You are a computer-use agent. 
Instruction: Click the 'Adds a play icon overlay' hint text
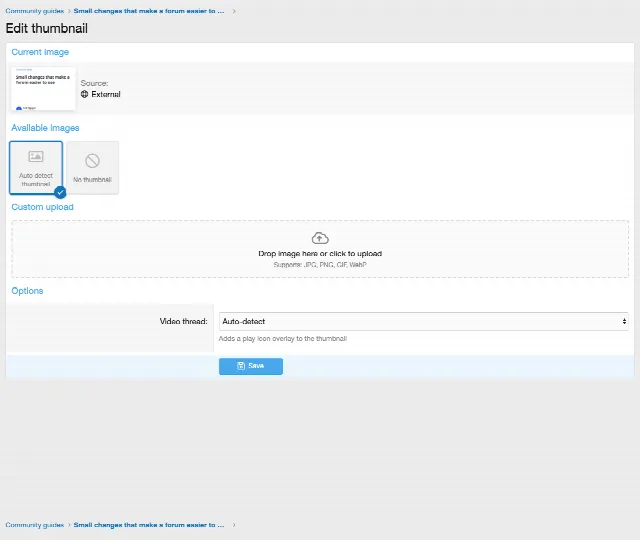(283, 339)
